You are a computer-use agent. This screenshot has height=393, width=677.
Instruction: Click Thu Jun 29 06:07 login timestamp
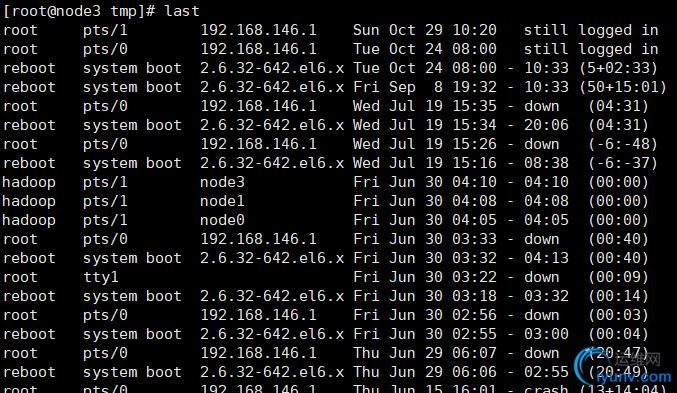click(424, 353)
